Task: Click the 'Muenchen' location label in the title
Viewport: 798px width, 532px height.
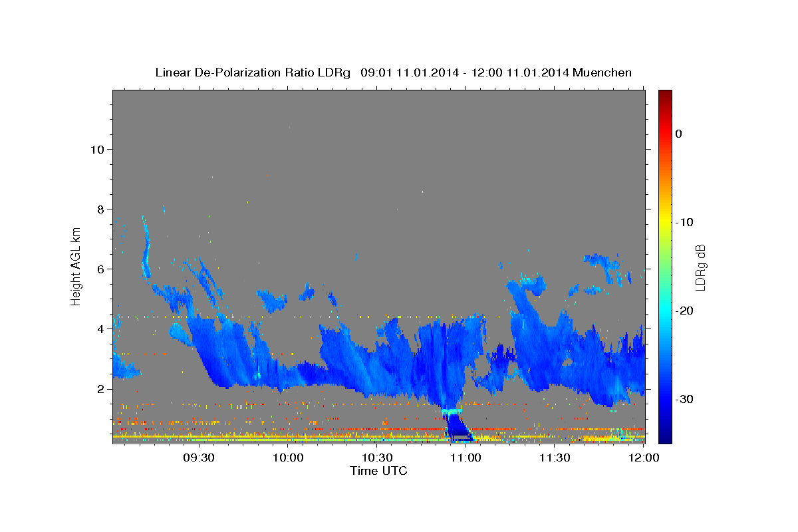Action: tap(602, 72)
